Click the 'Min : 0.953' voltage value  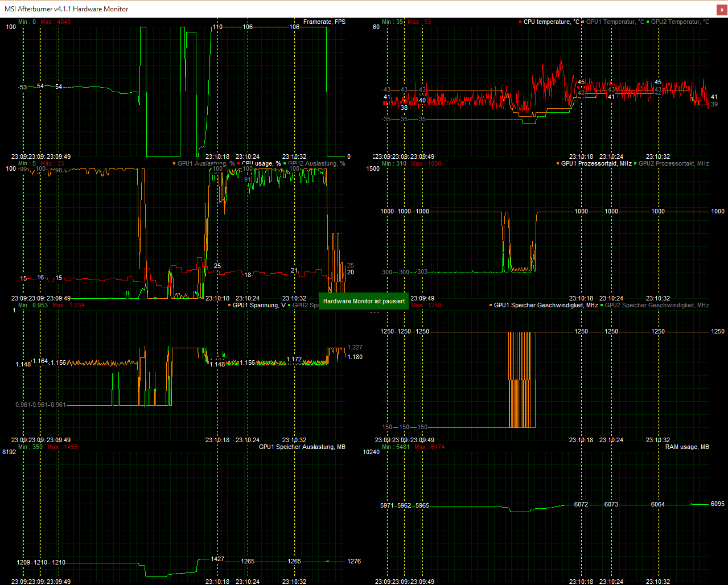pos(33,305)
